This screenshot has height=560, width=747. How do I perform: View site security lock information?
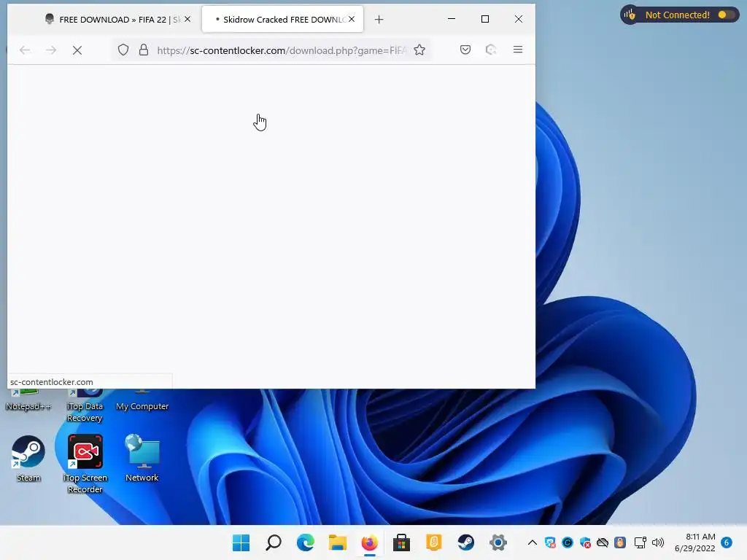144,50
